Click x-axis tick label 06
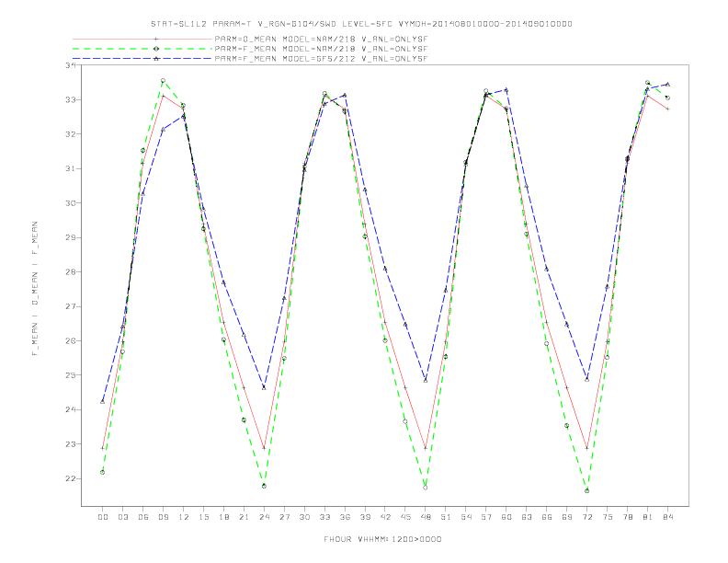 click(x=143, y=517)
